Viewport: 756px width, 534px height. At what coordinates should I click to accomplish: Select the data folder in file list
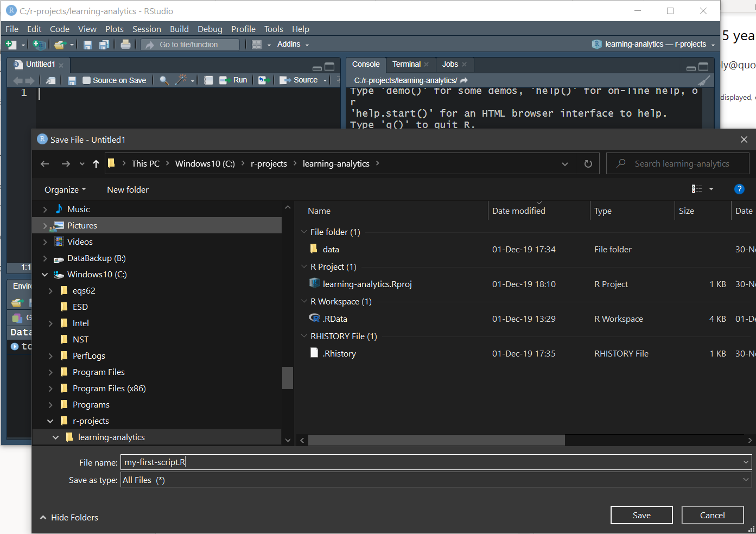[331, 249]
